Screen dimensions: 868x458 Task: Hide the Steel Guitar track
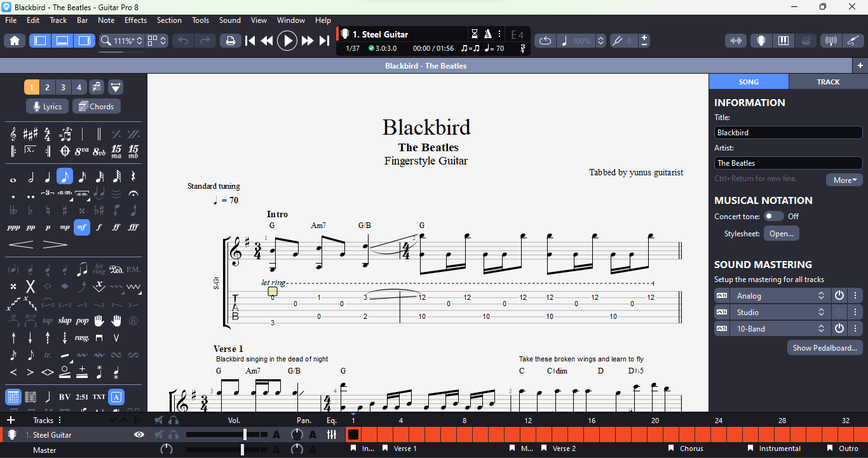[139, 435]
